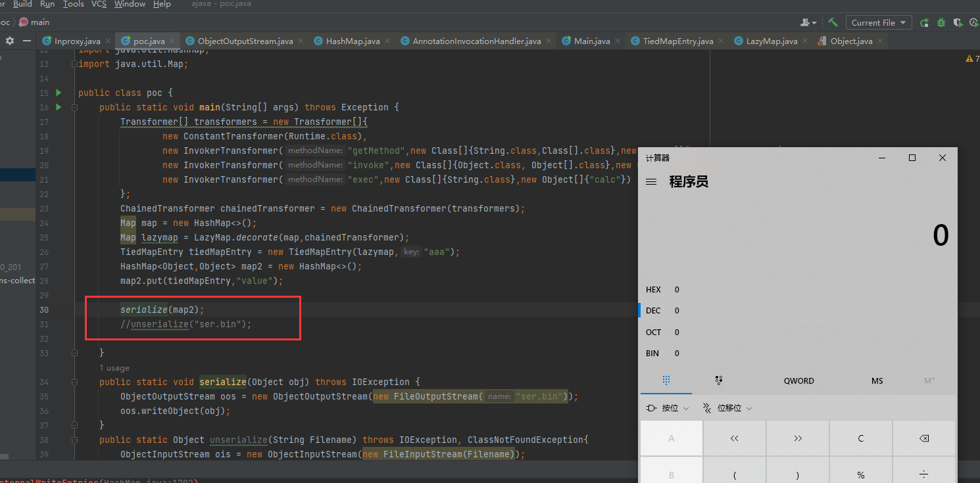This screenshot has height=483, width=980.
Task: Switch to the HashMap.java tab
Action: pyautogui.click(x=353, y=41)
